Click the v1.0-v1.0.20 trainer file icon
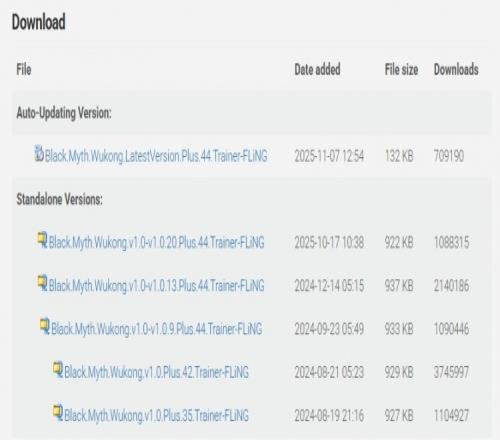Viewport: 500px width, 440px height. click(x=42, y=240)
